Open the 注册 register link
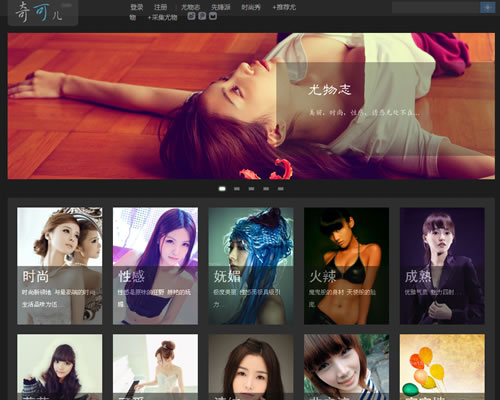This screenshot has width=500, height=400. (x=160, y=7)
